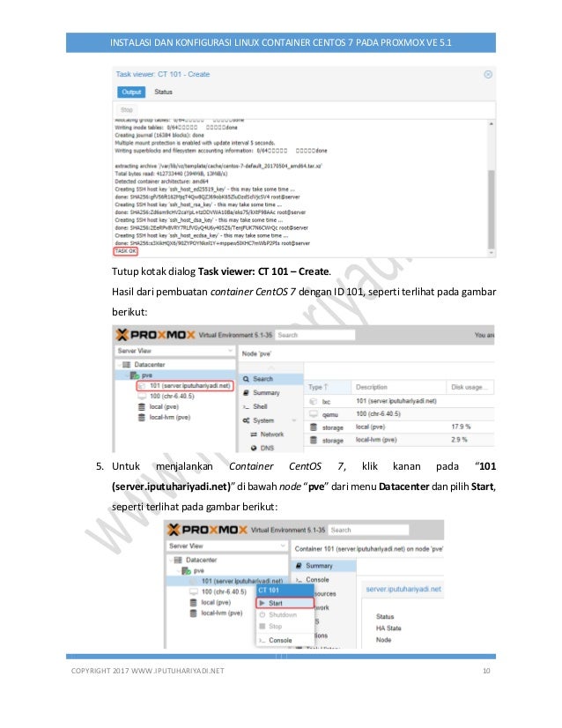Select pve node icon in Node 'pve' view tree

(x=134, y=375)
